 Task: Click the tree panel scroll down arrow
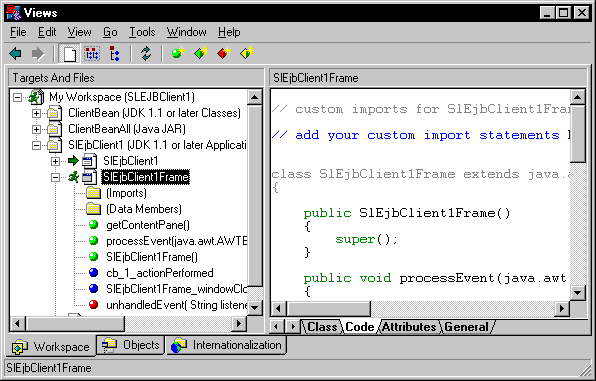(x=255, y=308)
